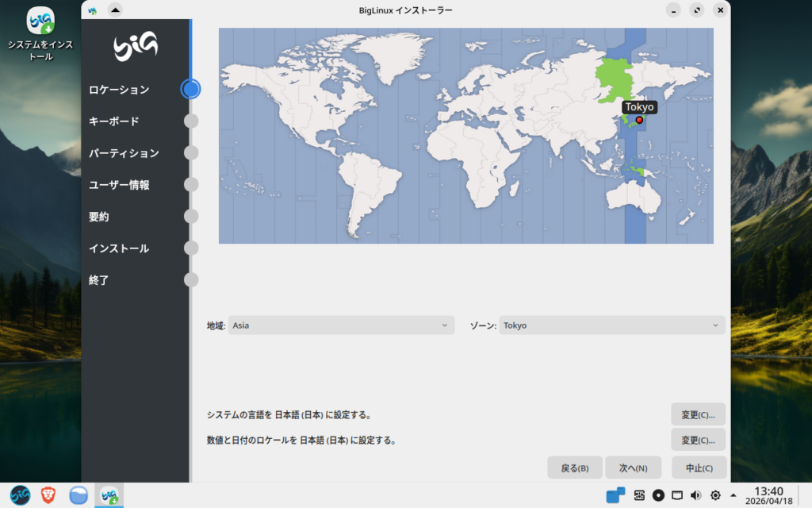812x508 pixels.
Task: Open the BigLinux start menu launcher
Action: (x=20, y=495)
